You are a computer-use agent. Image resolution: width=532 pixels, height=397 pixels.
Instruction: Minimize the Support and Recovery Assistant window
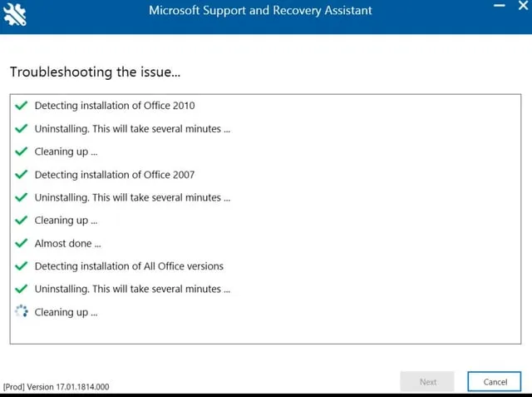click(x=500, y=7)
